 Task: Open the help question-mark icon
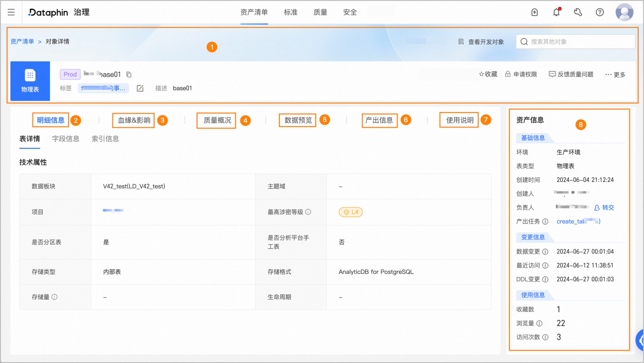coord(599,12)
